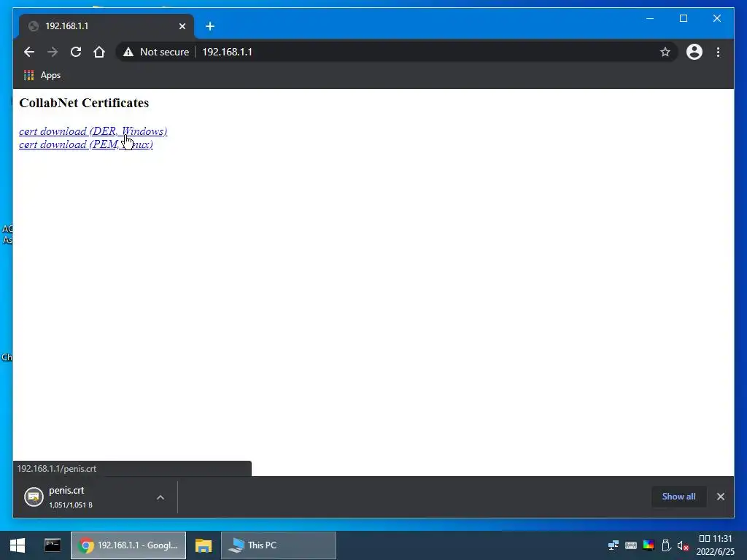Open File Explorer from the taskbar
Screen dimensions: 747x560
click(x=204, y=545)
